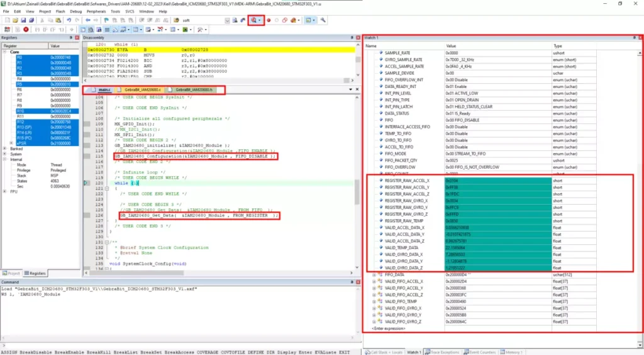Select the Project tab below Registers
Screen dimensions: 644x355
click(x=13, y=273)
